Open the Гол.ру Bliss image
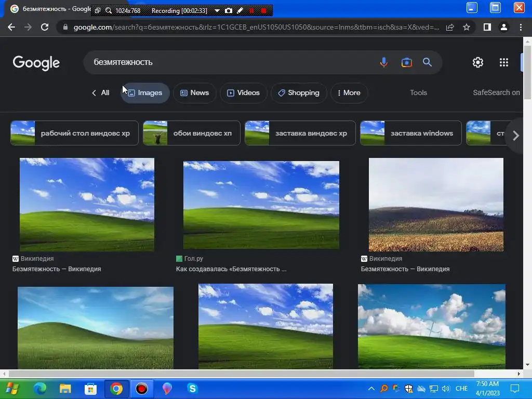The height and width of the screenshot is (399, 532). [261, 205]
